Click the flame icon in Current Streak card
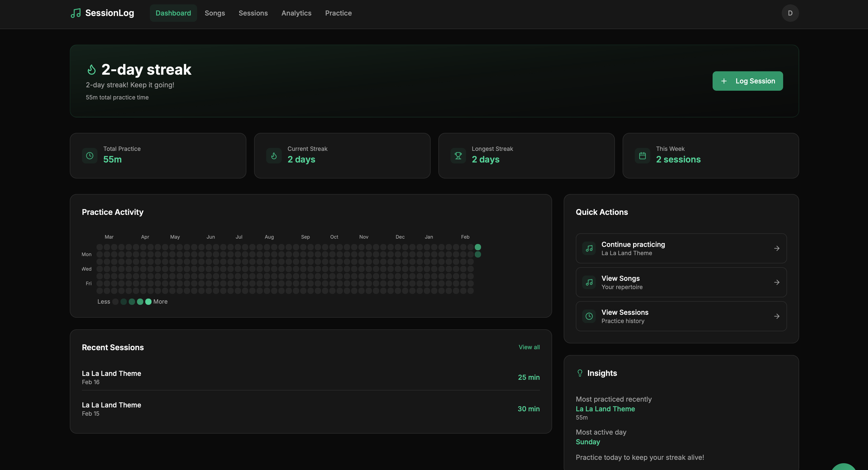Screen dimensions: 868x470 point(274,156)
